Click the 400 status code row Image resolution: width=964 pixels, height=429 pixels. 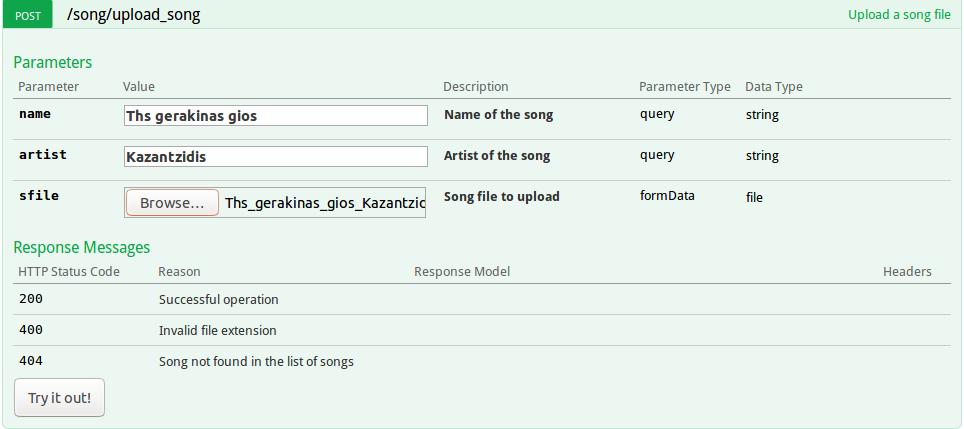coord(482,330)
